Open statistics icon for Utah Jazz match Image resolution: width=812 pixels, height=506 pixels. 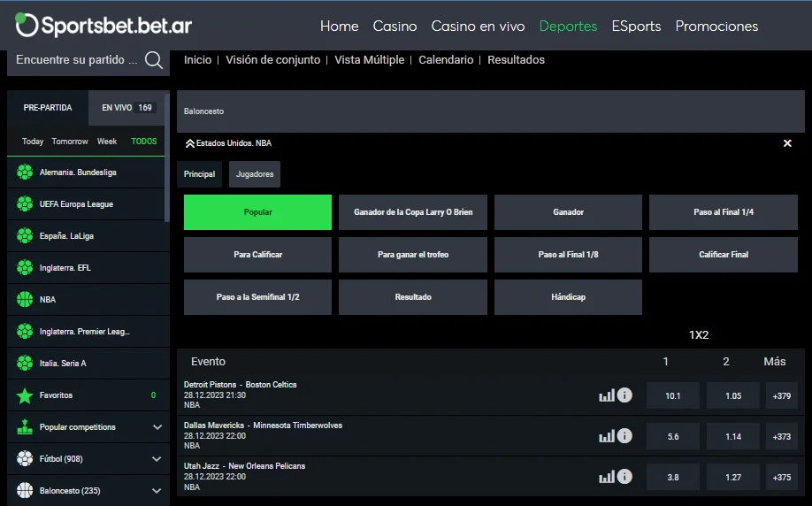click(606, 477)
